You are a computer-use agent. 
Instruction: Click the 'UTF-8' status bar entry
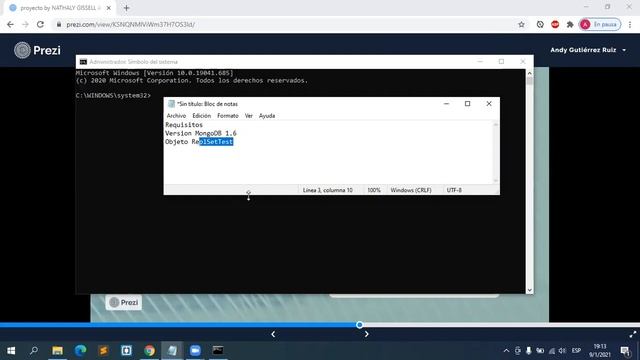pyautogui.click(x=454, y=190)
